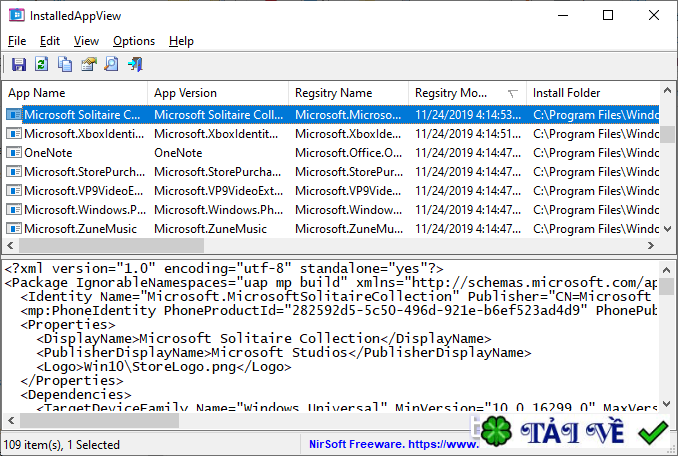Viewport: 678px width, 456px height.
Task: Click the app list horizontal scrollbar thumb
Action: [x=111, y=246]
